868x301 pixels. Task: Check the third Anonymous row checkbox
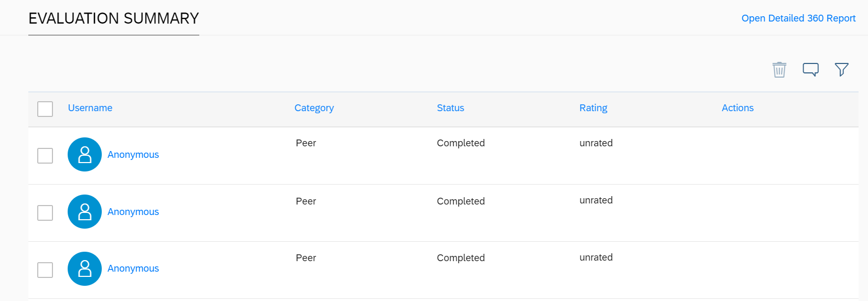(45, 270)
